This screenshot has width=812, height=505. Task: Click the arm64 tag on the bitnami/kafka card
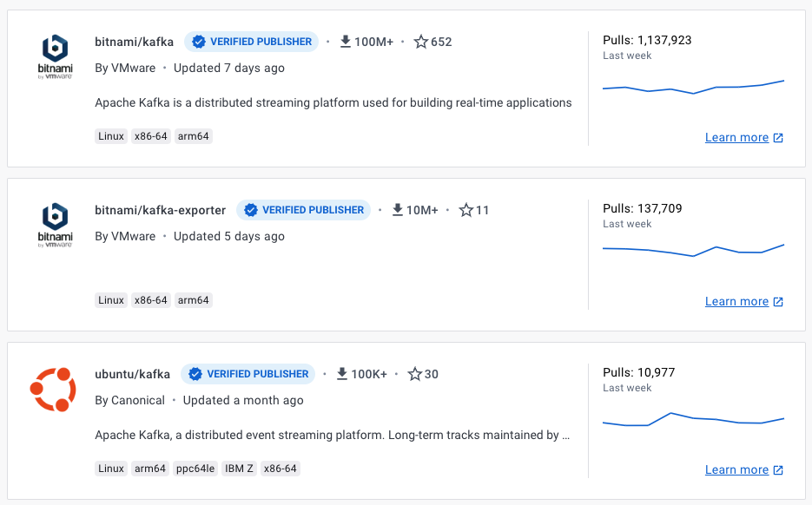point(193,136)
